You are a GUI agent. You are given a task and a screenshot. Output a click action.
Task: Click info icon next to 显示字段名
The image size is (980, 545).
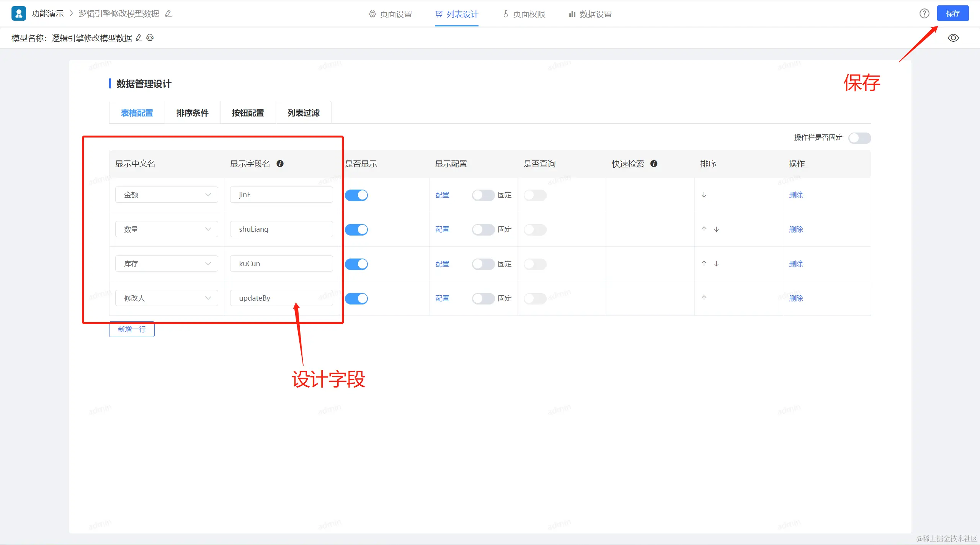click(x=280, y=164)
